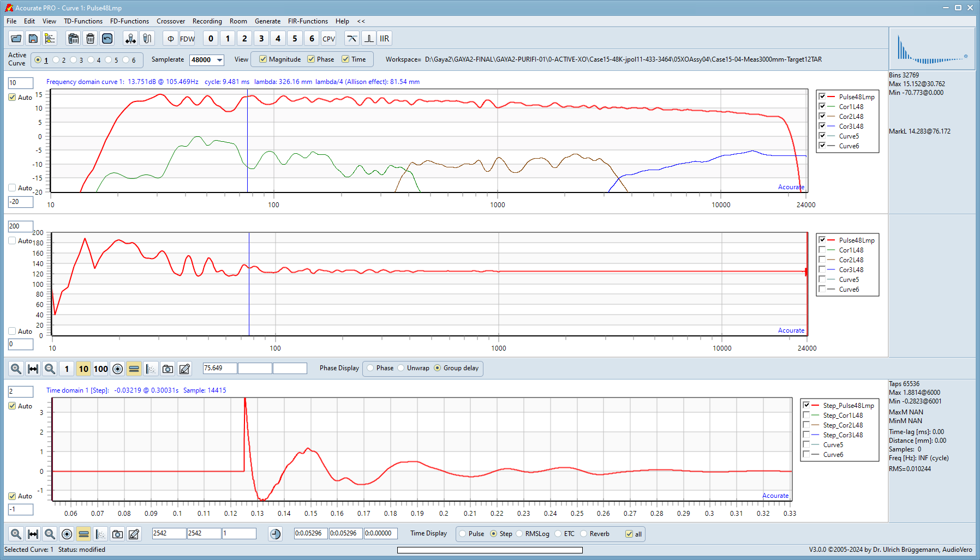This screenshot has width=980, height=560.
Task: Select the Unwrap phase display radio
Action: 401,368
